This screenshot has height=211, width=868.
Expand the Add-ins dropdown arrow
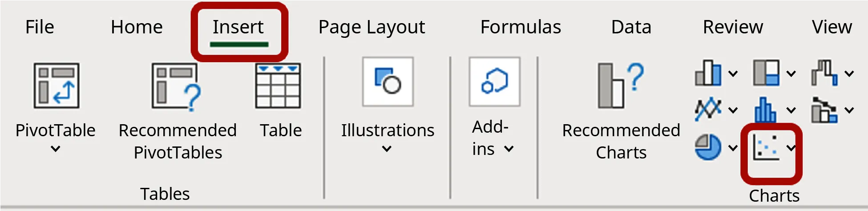[509, 149]
